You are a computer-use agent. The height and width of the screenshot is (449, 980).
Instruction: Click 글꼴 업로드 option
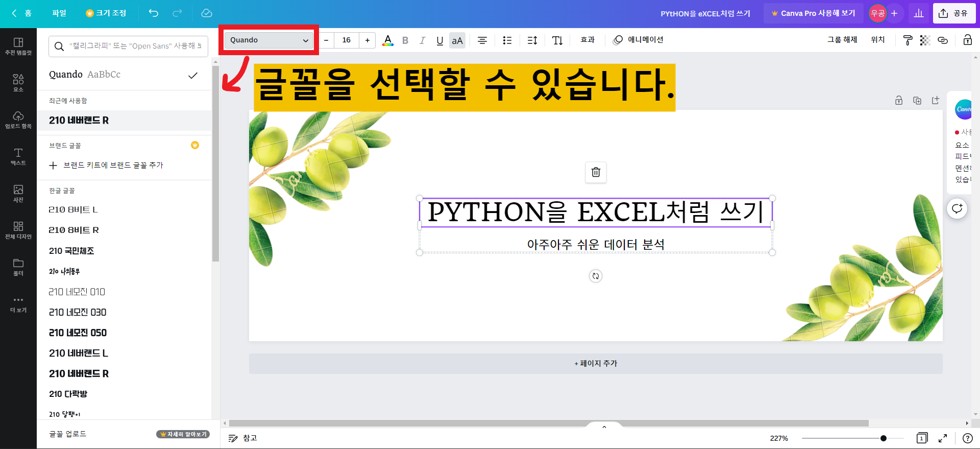click(x=68, y=434)
